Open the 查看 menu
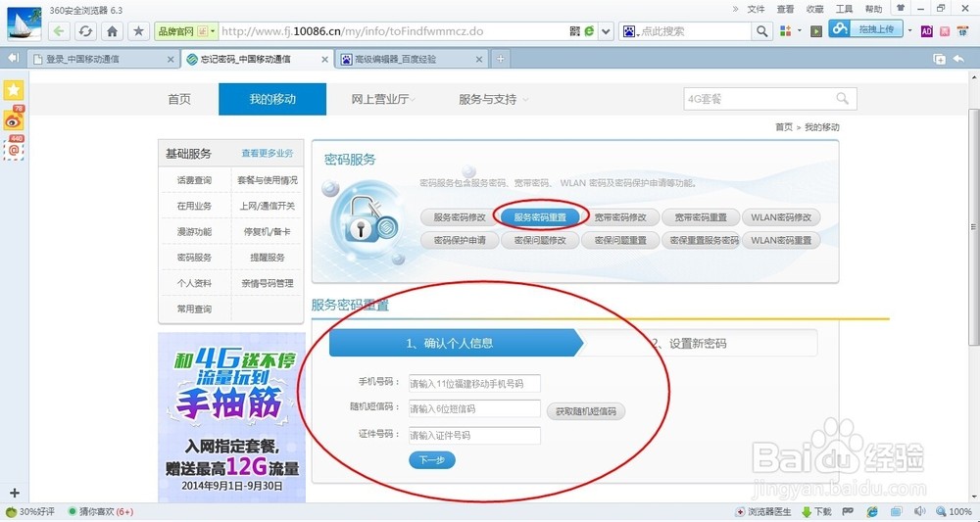This screenshot has height=522, width=980. (786, 10)
